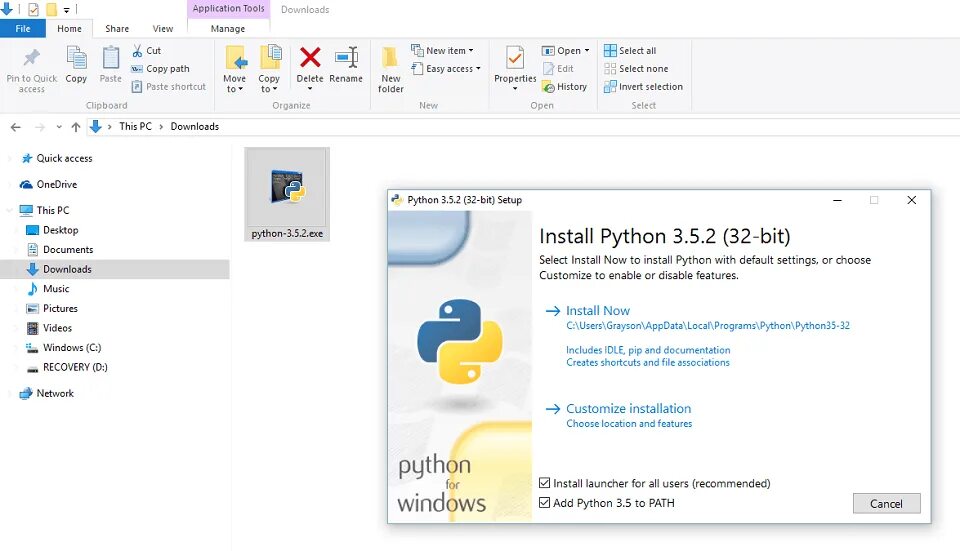Screen dimensions: 960x551
Task: Click Pin to Quick access icon
Action: pos(31,58)
